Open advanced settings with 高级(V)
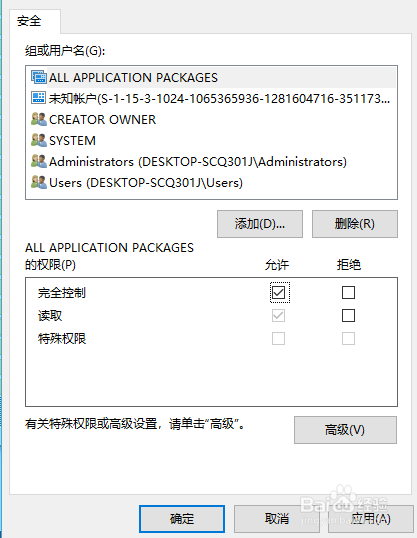Screen dimensions: 417x538 pyautogui.click(x=345, y=430)
